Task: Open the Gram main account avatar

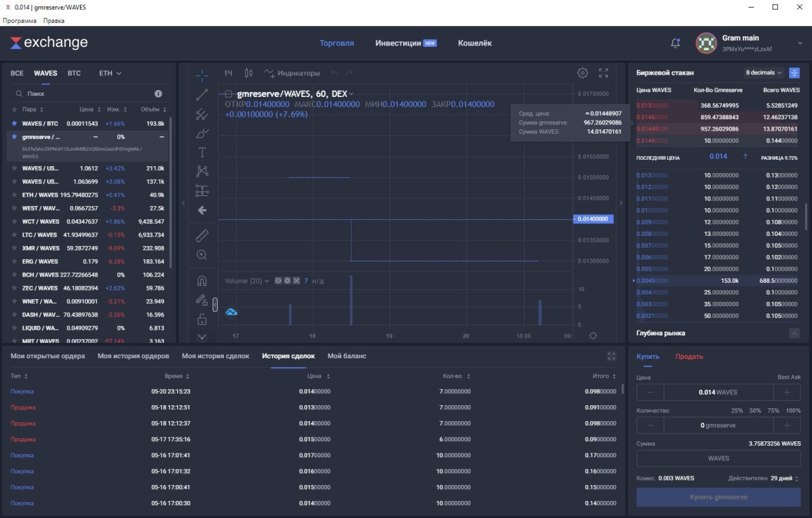Action: coord(706,43)
